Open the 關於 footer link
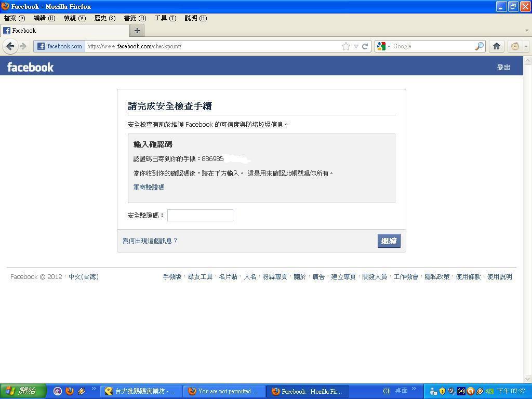The image size is (532, 399). pyautogui.click(x=300, y=276)
